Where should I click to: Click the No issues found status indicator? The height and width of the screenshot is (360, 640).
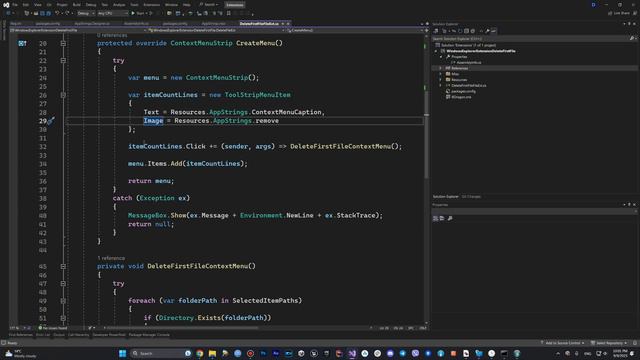(53, 328)
